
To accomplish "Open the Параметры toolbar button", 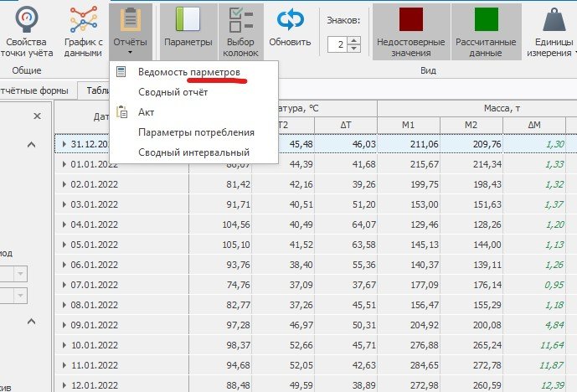I will click(x=188, y=20).
